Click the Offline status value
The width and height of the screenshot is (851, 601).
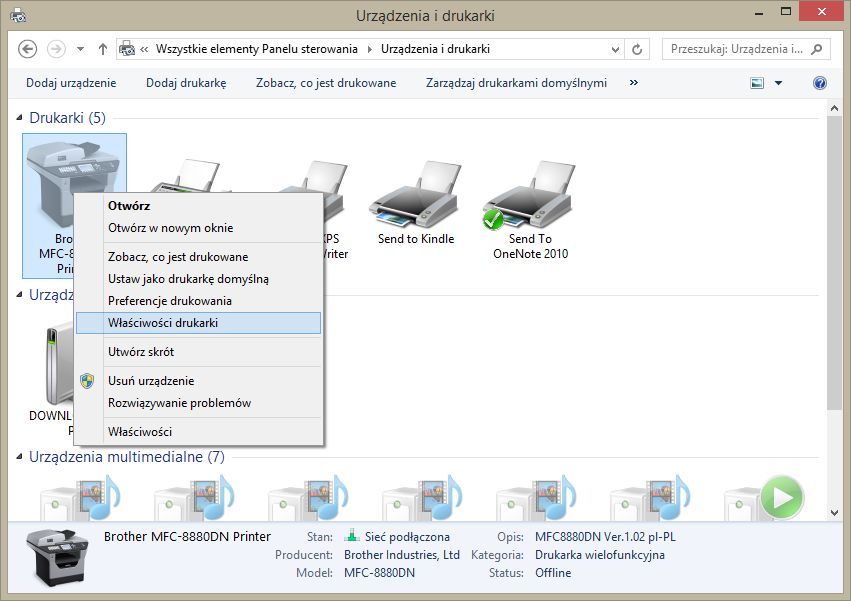coord(553,573)
